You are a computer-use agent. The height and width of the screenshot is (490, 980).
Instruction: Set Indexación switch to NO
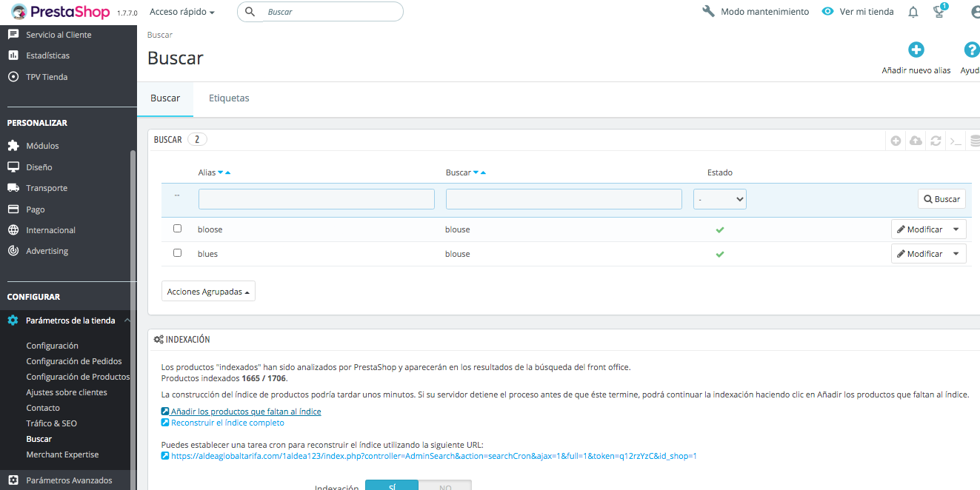pos(445,486)
